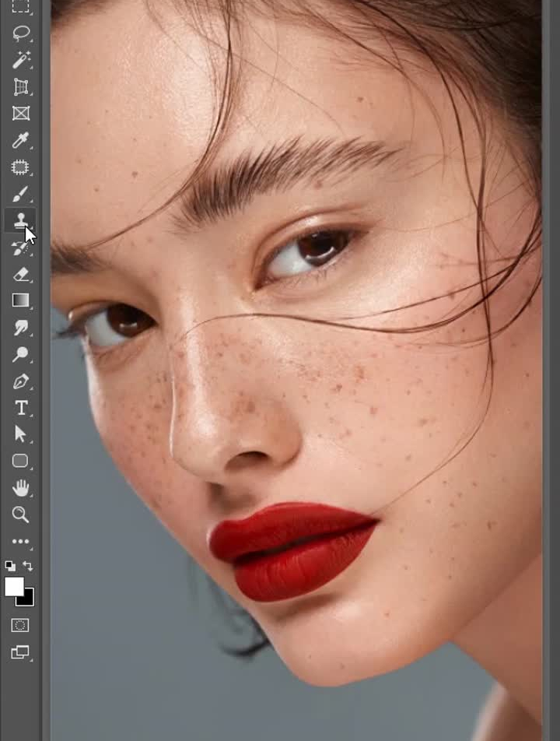Select the Clone Stamp tool
Viewport: 560px width, 741px height.
pos(19,220)
